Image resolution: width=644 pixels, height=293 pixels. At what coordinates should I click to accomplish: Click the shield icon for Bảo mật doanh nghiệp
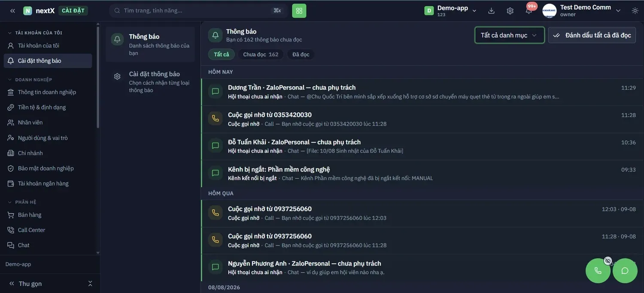click(x=11, y=168)
